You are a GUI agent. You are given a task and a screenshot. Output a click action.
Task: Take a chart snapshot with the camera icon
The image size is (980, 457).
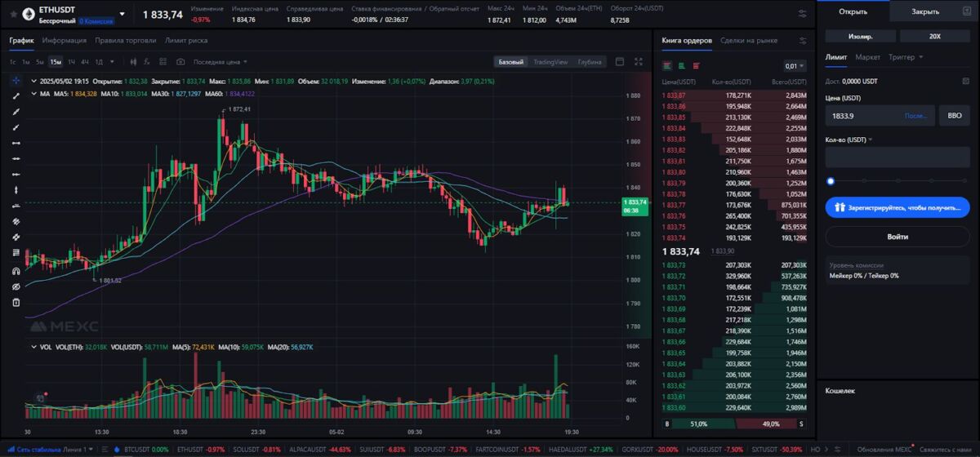coord(180,61)
